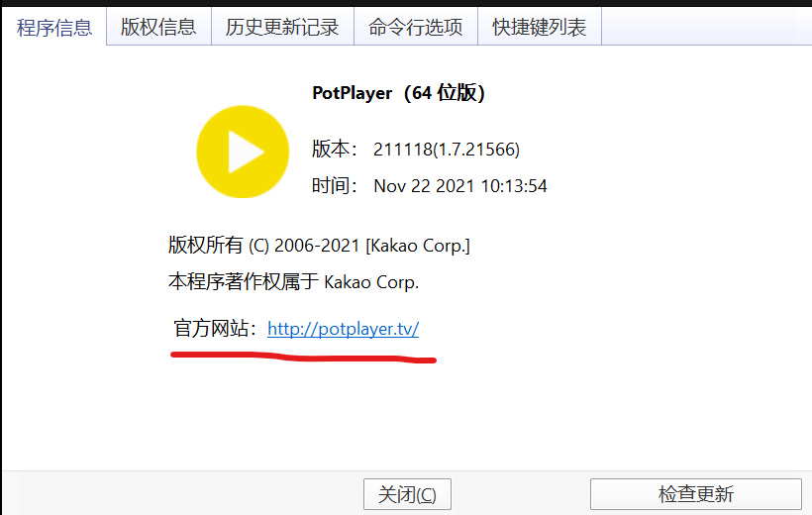Click the 检查更新 button
Screen dimensions: 812x515
[695, 494]
